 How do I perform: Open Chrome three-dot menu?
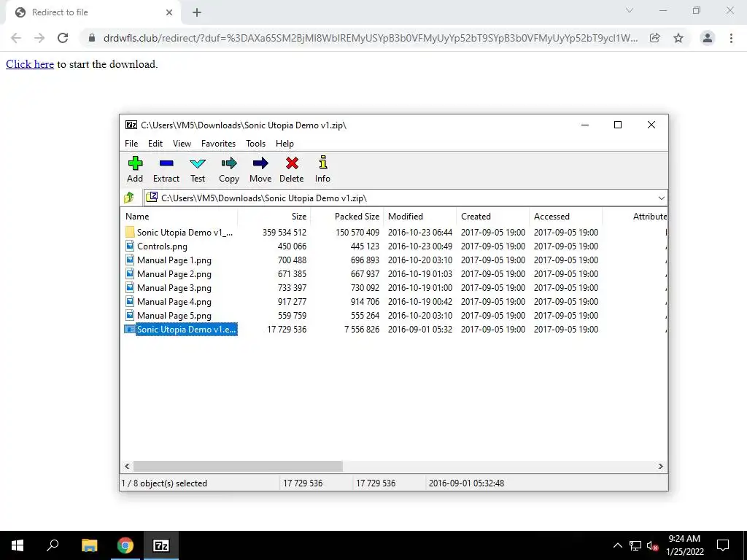tap(731, 38)
